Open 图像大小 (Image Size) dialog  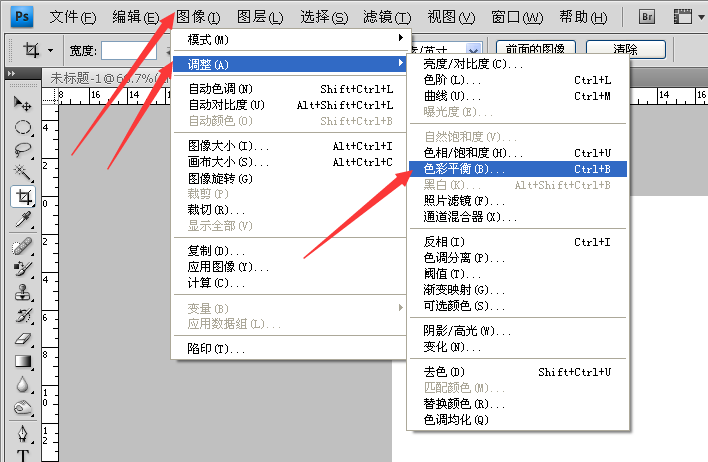(x=289, y=146)
